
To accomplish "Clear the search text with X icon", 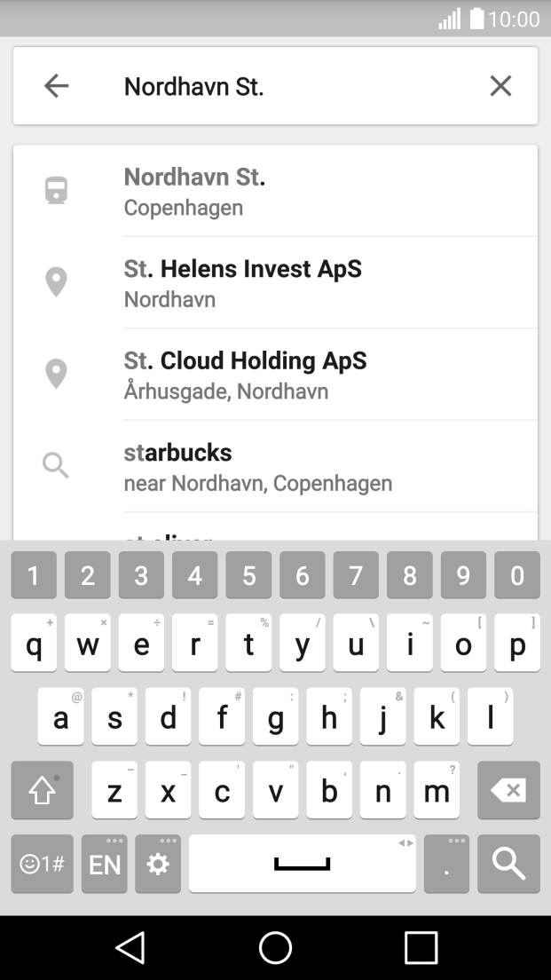I will coord(500,85).
